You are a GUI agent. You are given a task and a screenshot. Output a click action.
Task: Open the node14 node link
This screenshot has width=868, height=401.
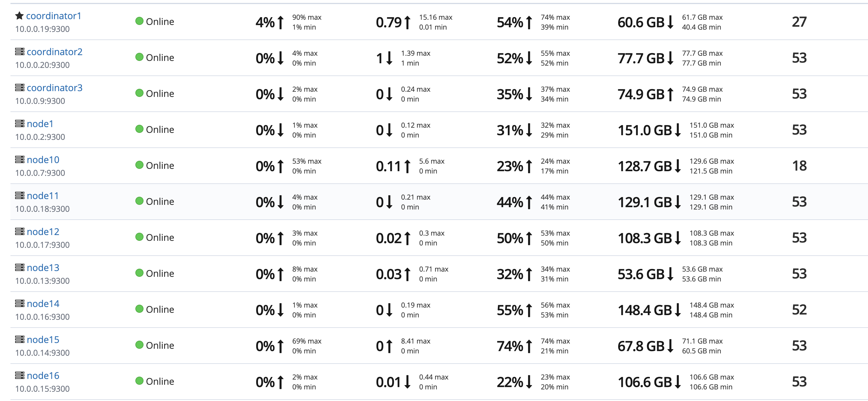43,304
